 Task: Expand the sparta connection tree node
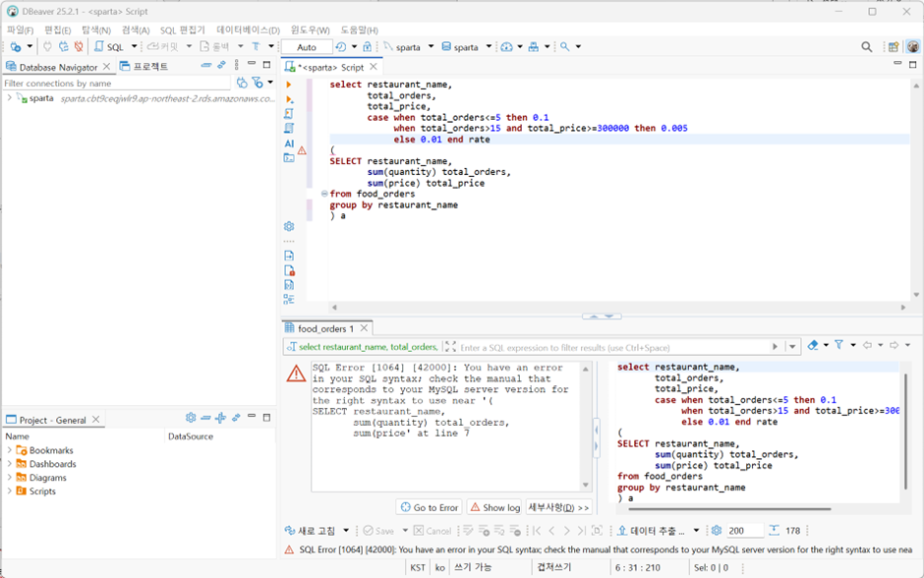(9, 98)
